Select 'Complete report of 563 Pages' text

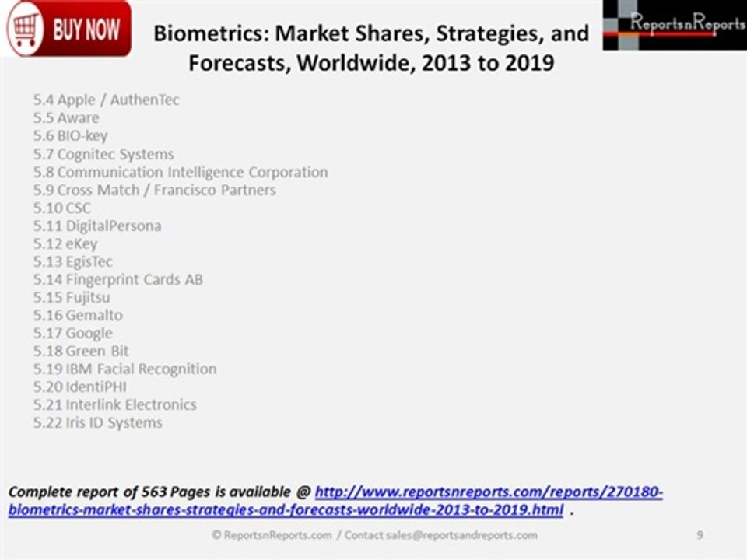109,492
